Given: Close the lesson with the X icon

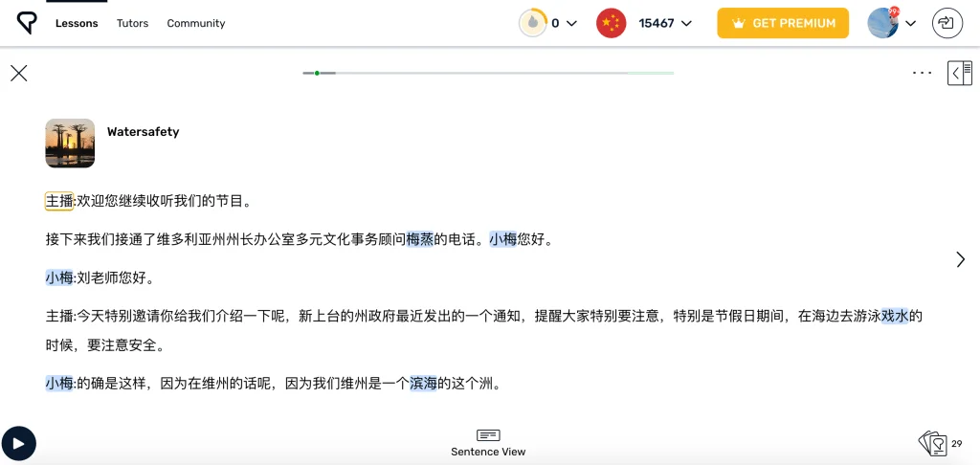Looking at the screenshot, I should (19, 73).
